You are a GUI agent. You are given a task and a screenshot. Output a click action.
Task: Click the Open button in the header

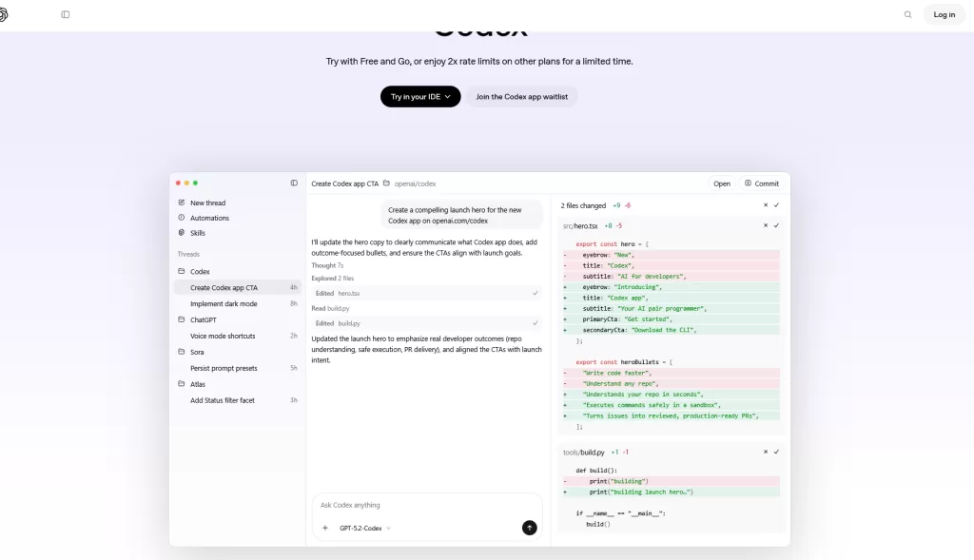pyautogui.click(x=722, y=183)
